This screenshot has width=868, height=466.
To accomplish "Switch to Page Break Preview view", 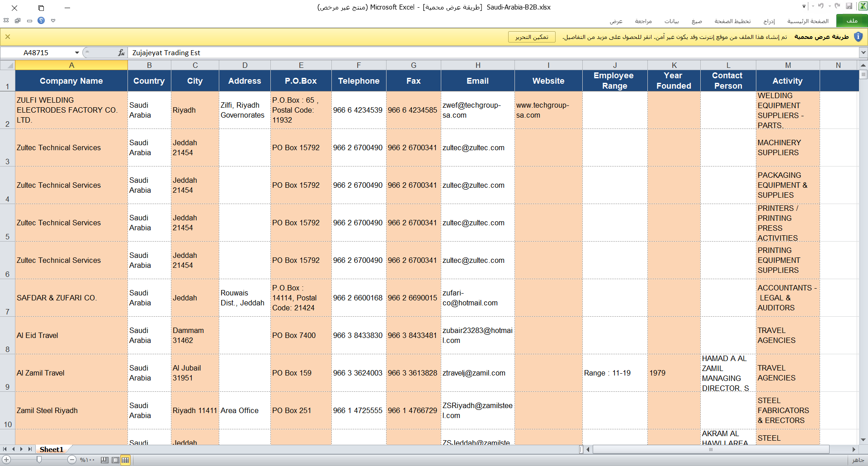I will pos(105,460).
